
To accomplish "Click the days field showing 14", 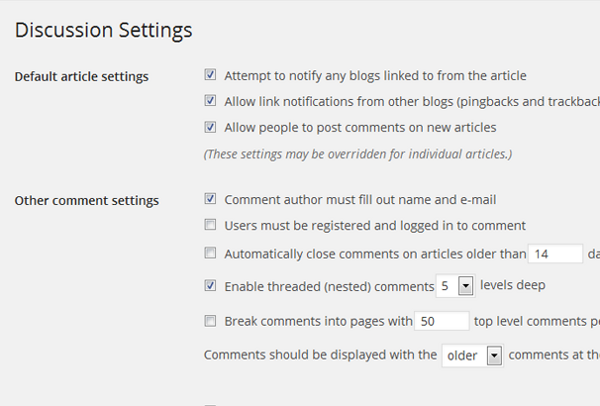I will coord(555,254).
